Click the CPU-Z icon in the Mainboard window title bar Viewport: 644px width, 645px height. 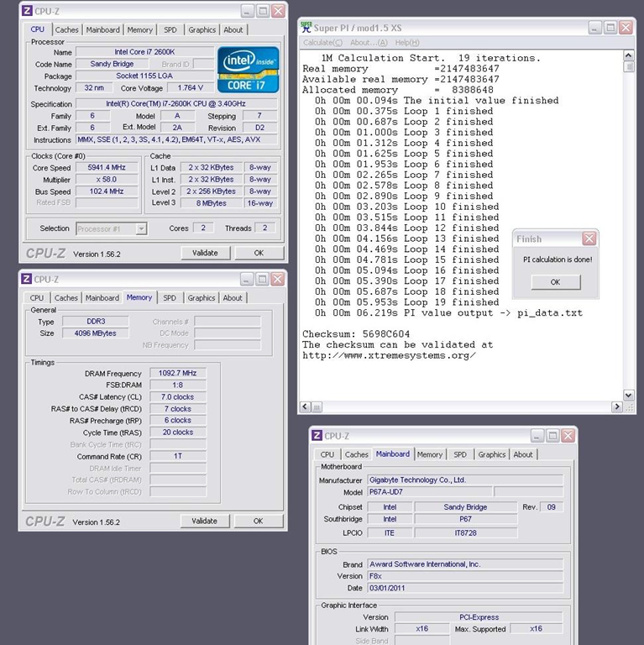pyautogui.click(x=317, y=435)
